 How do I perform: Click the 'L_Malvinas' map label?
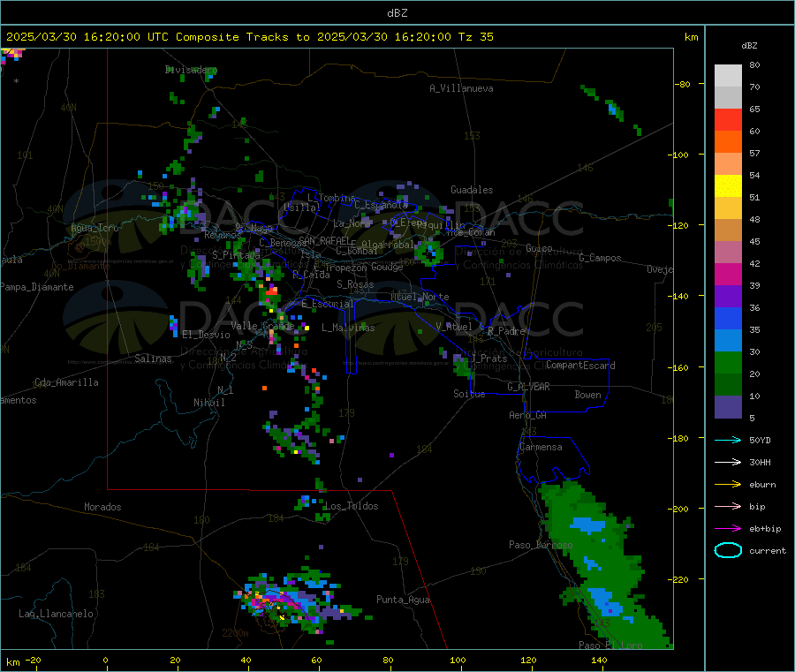pos(348,328)
